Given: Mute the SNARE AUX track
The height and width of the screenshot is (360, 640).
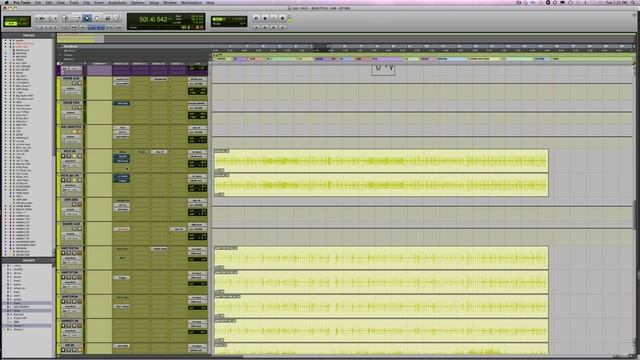Looking at the screenshot, I should point(80,229).
